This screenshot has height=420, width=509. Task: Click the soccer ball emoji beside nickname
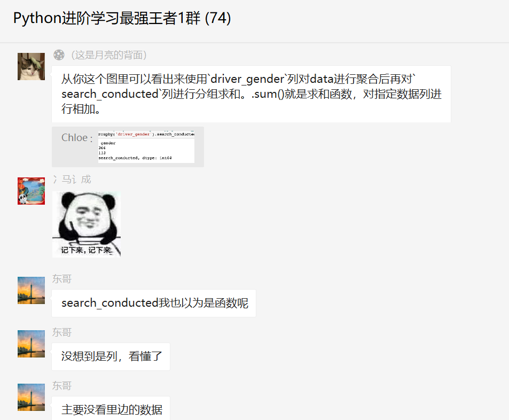[x=59, y=55]
